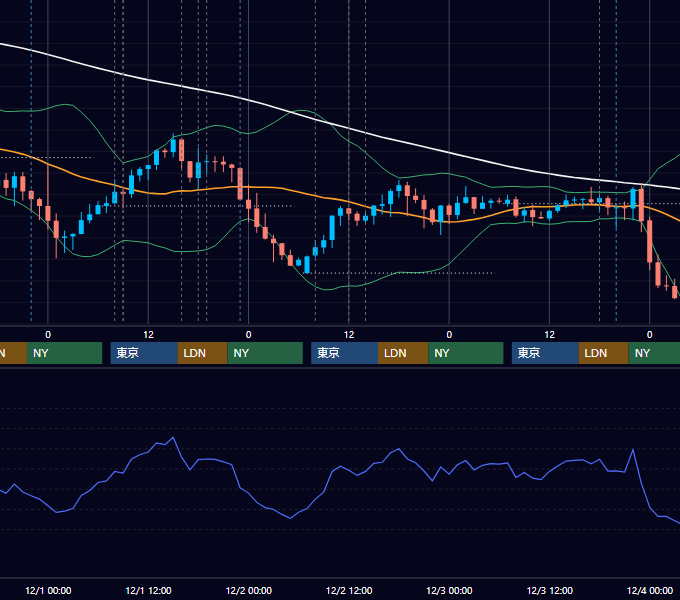Select the LDN session block on 12/3
This screenshot has width=680, height=600.
tap(604, 353)
